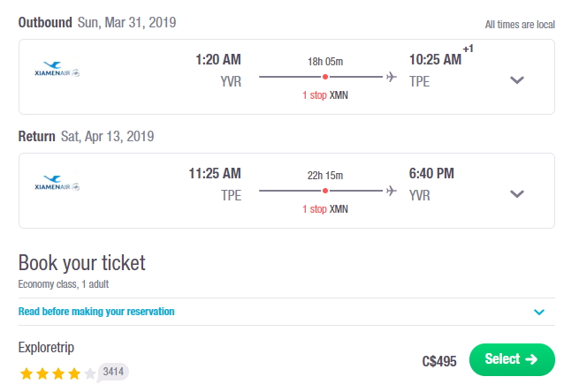Click the airplane icon on outbound route line
Viewport: 579px width, 392px height.
[391, 77]
